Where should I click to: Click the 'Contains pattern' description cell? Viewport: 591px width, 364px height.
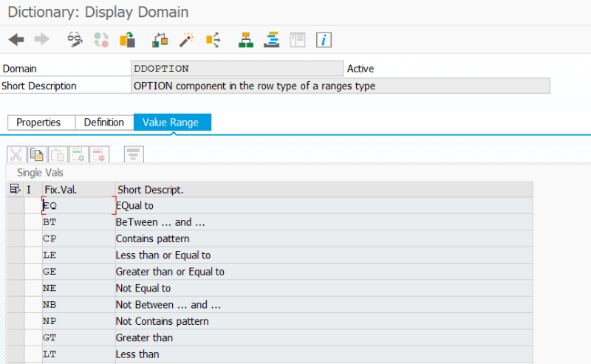coord(324,239)
